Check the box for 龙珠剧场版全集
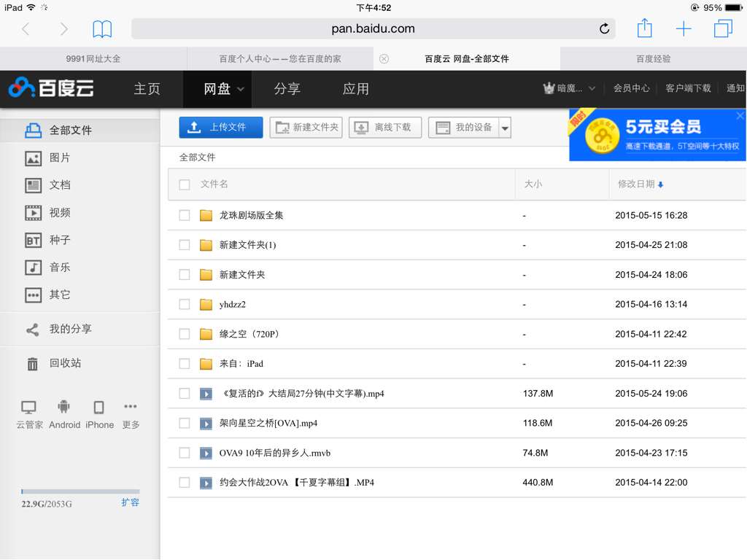Image resolution: width=747 pixels, height=560 pixels. tap(185, 215)
